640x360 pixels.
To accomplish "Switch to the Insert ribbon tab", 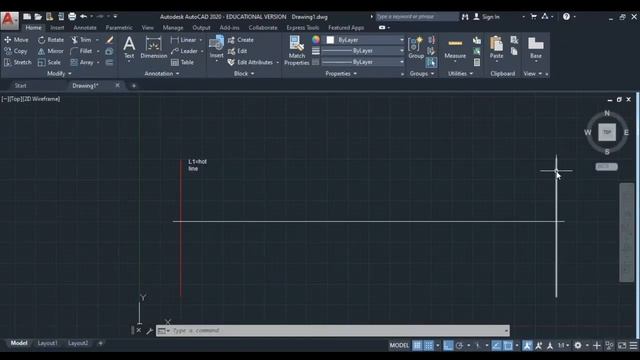I will pyautogui.click(x=57, y=28).
